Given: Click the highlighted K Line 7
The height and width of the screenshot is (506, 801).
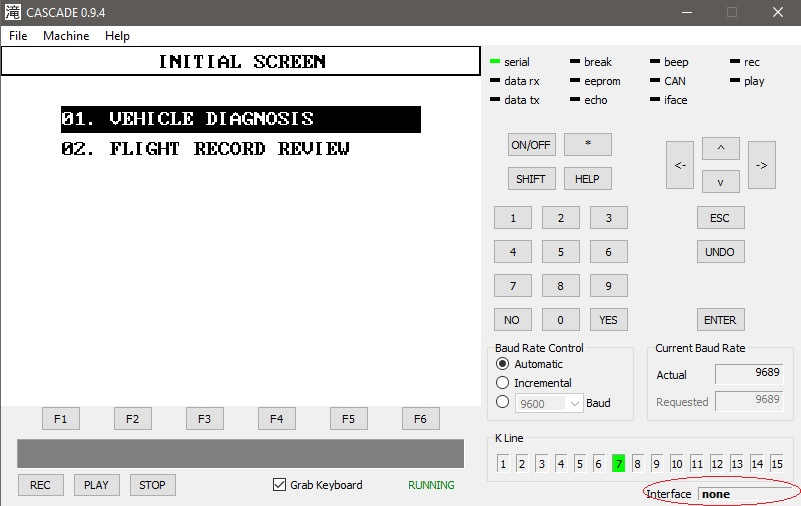Looking at the screenshot, I should pyautogui.click(x=618, y=464).
